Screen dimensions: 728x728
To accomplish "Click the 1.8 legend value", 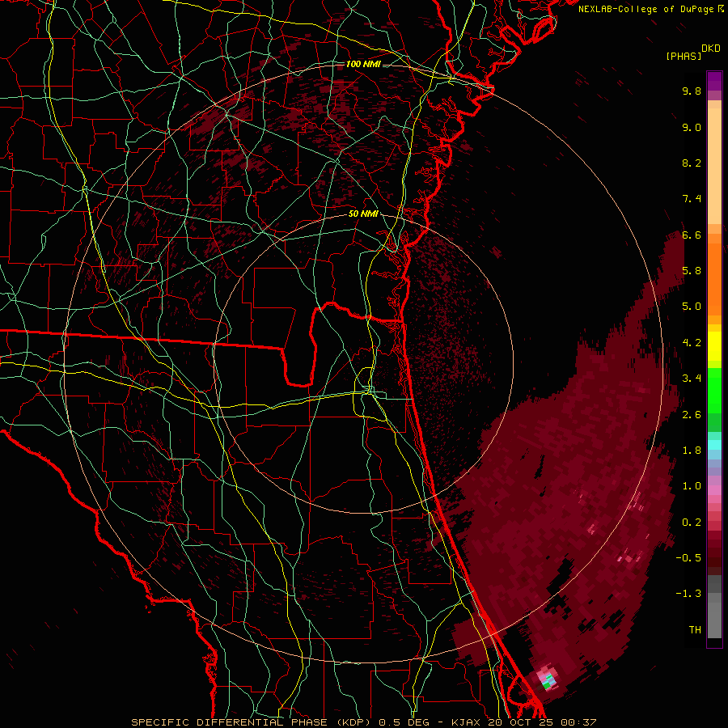I will tap(692, 451).
